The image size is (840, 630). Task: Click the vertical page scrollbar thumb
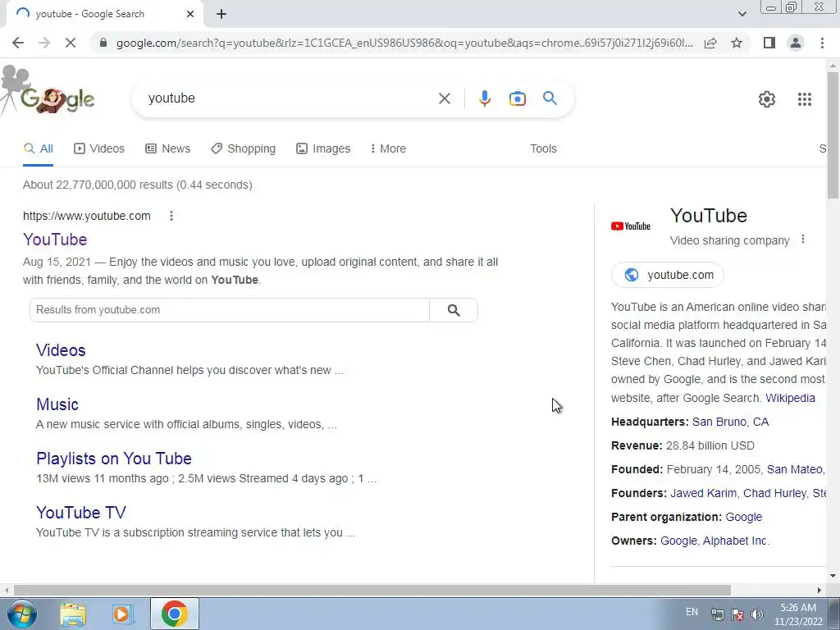click(833, 135)
